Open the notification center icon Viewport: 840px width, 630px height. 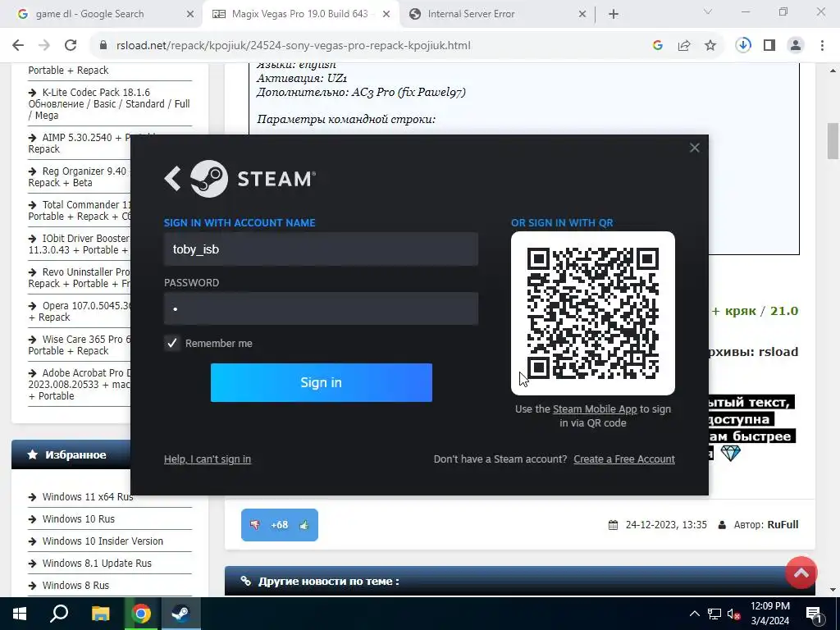(815, 614)
